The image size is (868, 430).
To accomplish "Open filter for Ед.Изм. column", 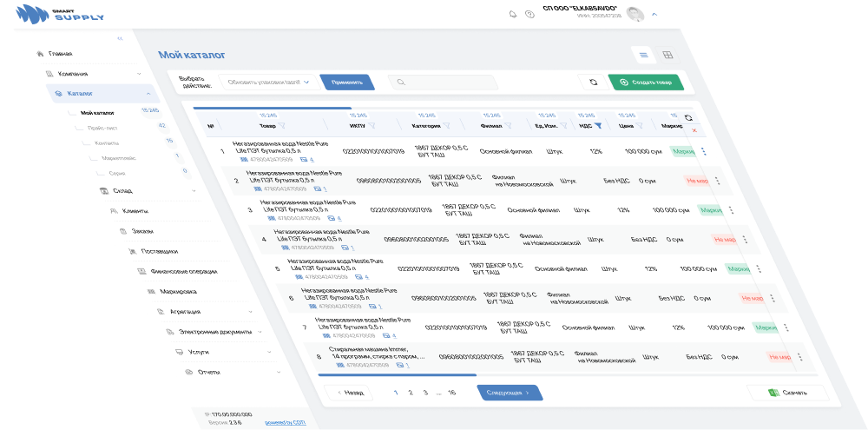I will point(563,126).
